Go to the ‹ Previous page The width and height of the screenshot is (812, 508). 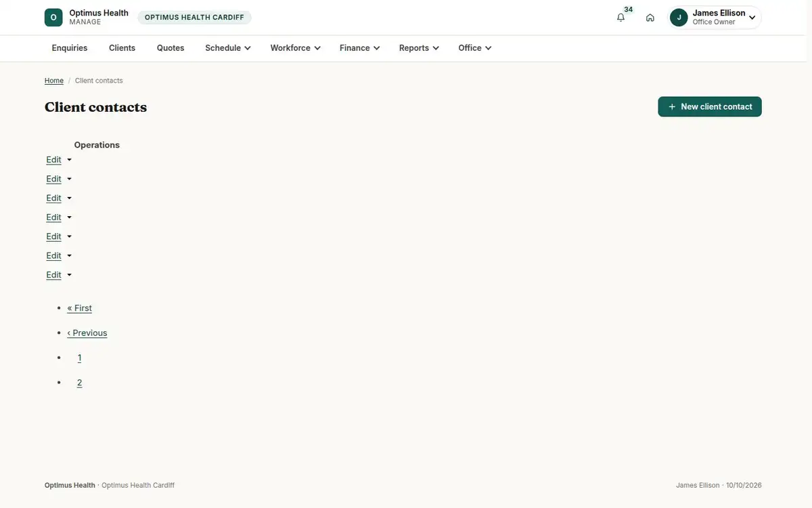(x=87, y=333)
